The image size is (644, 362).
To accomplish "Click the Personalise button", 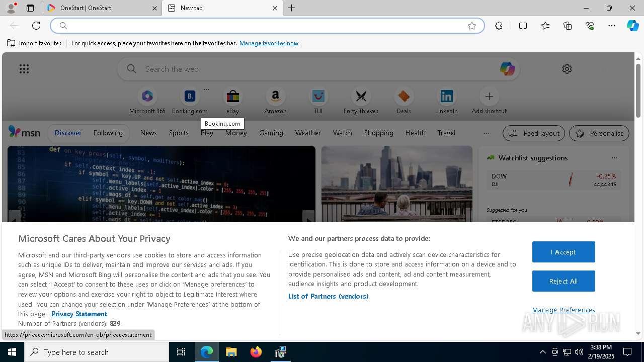I will click(599, 133).
